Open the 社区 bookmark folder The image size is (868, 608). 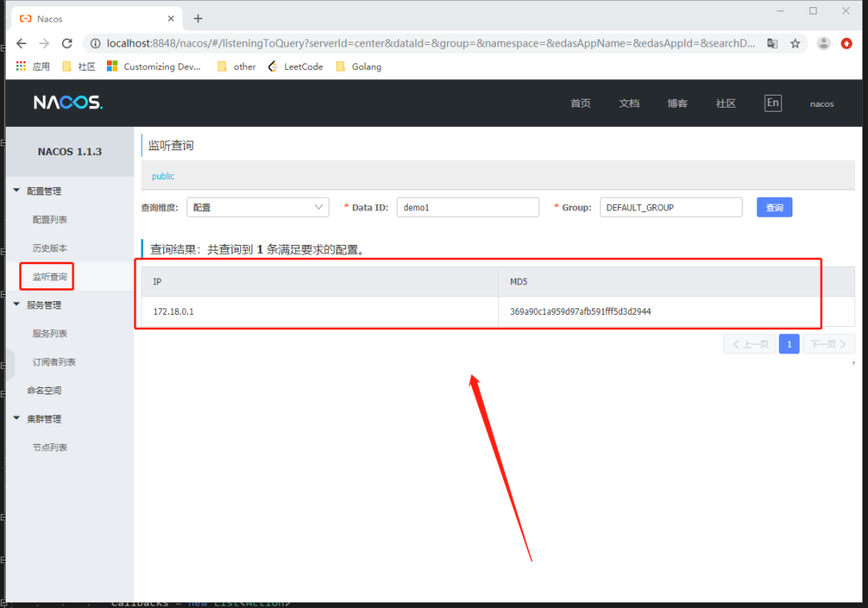pyautogui.click(x=79, y=67)
